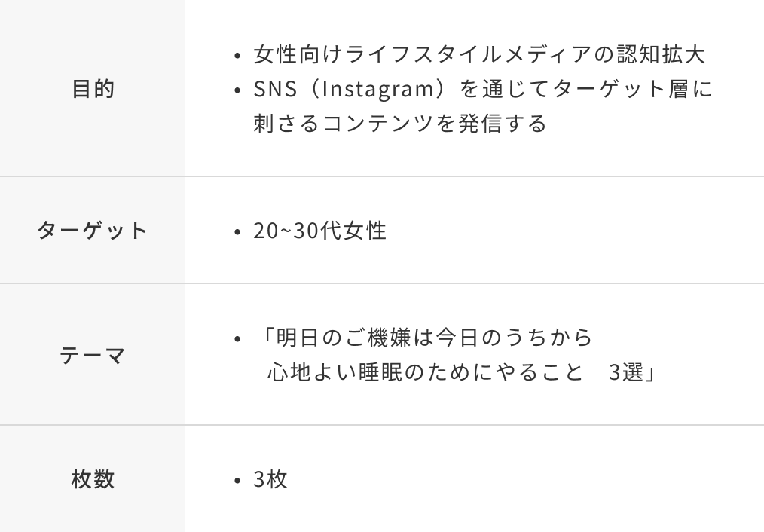764x532 pixels.
Task: Click the bullet before the SNS line
Action: [x=237, y=90]
